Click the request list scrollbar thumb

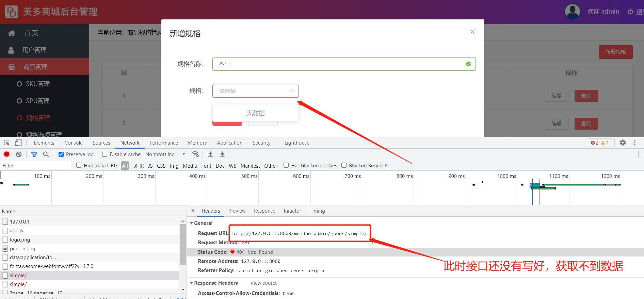pos(183,245)
